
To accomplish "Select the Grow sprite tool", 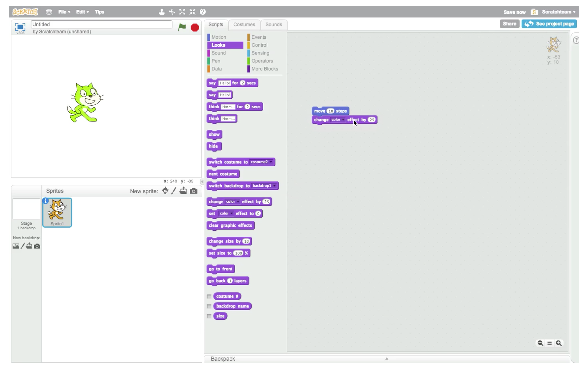I will point(182,12).
